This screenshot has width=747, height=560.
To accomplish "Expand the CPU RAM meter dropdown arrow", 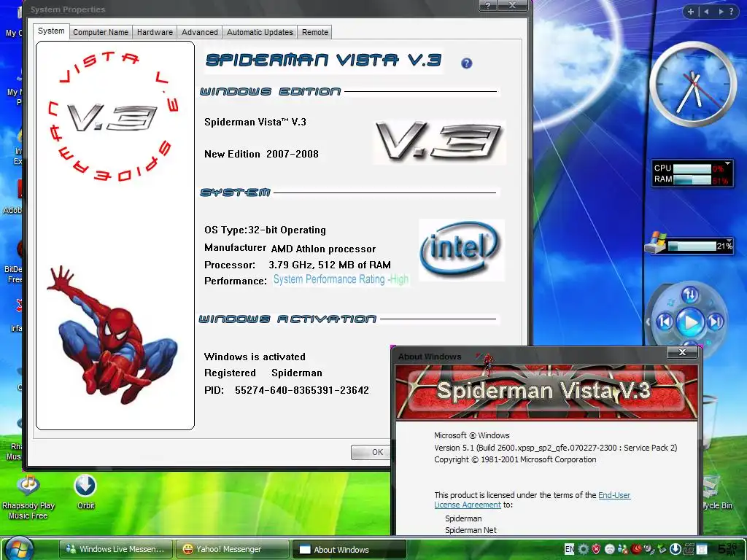I will pos(727,163).
